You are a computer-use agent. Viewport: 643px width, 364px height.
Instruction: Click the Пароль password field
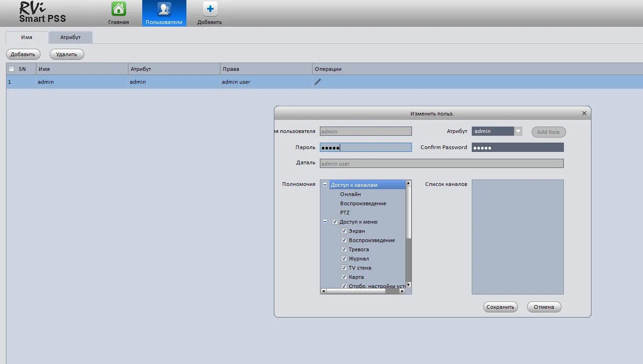click(x=366, y=147)
